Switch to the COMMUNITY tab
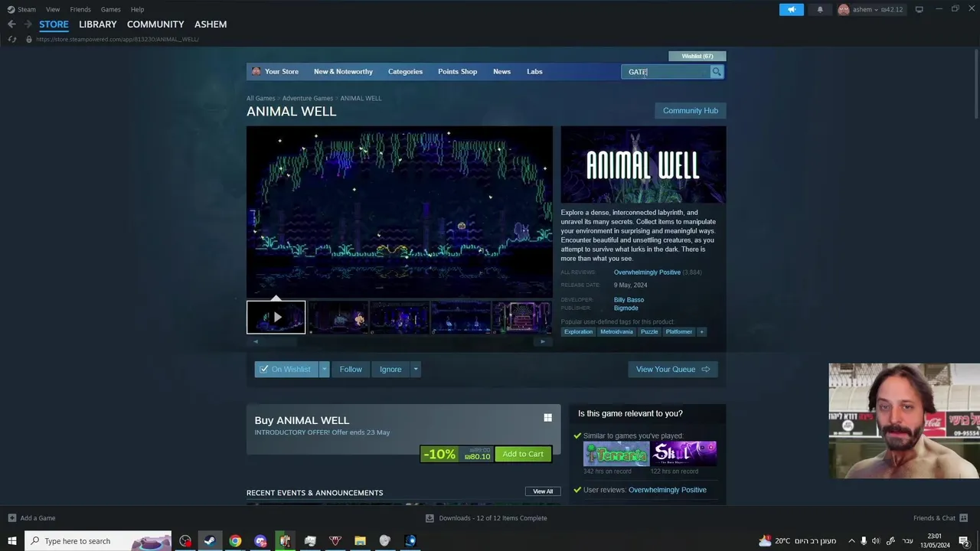The width and height of the screenshot is (980, 551). click(155, 24)
